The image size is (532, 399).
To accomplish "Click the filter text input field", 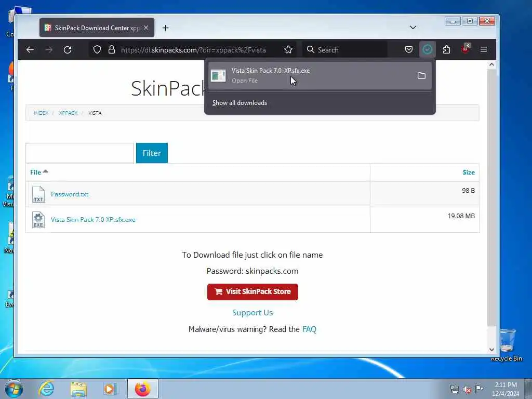I will [x=79, y=153].
